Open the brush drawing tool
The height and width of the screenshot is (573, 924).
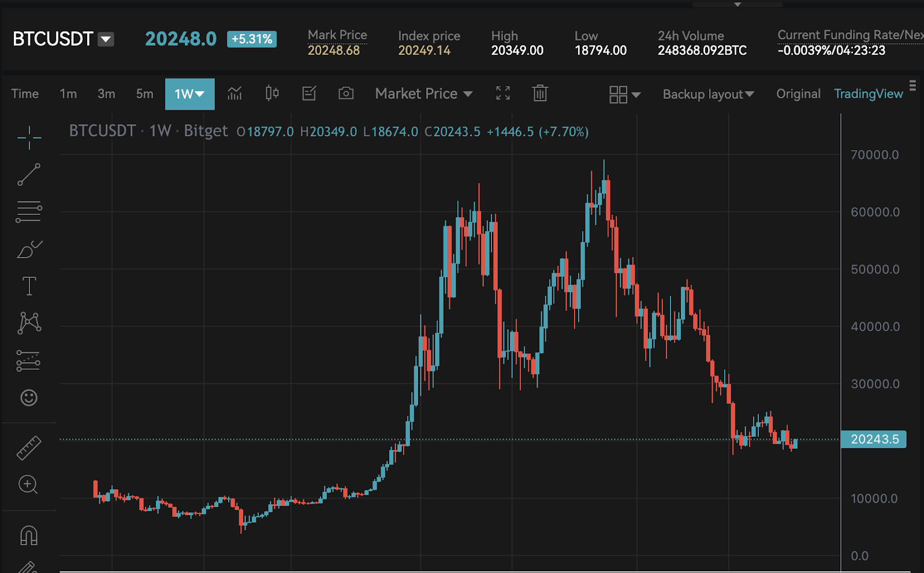click(x=29, y=250)
